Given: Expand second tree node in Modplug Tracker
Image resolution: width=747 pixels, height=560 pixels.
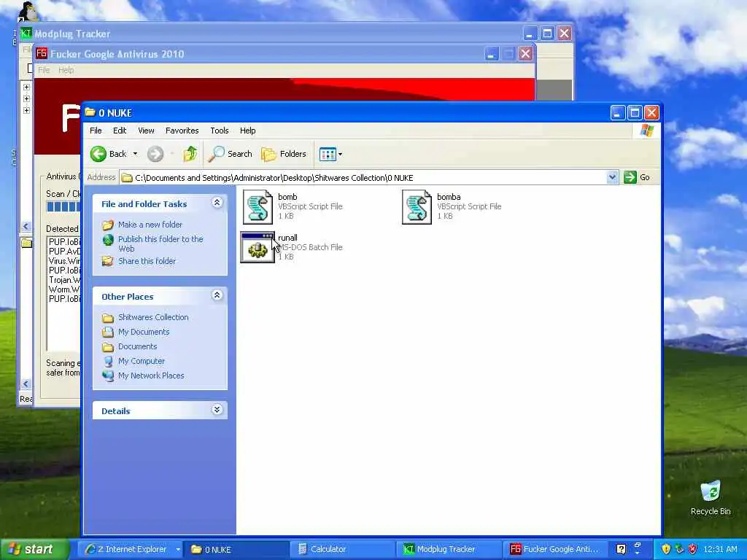Looking at the screenshot, I should 27,98.
